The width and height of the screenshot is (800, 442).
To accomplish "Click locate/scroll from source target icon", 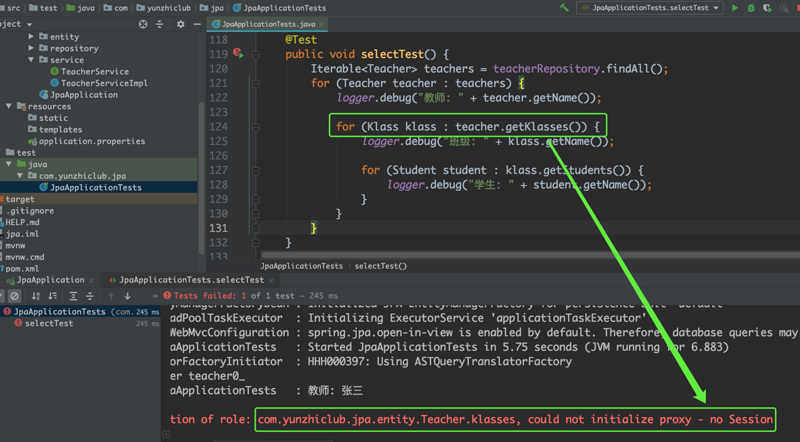I will pos(143,24).
